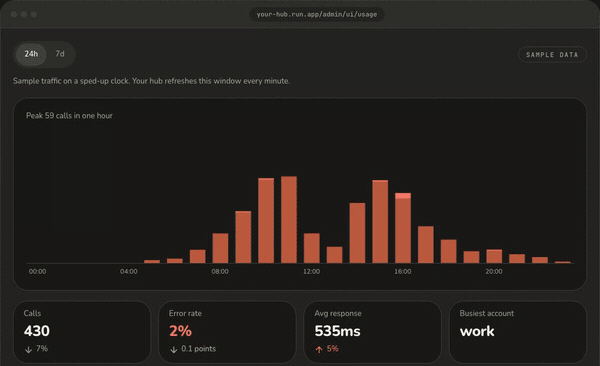Select the bar above the 20:00 label

494,257
